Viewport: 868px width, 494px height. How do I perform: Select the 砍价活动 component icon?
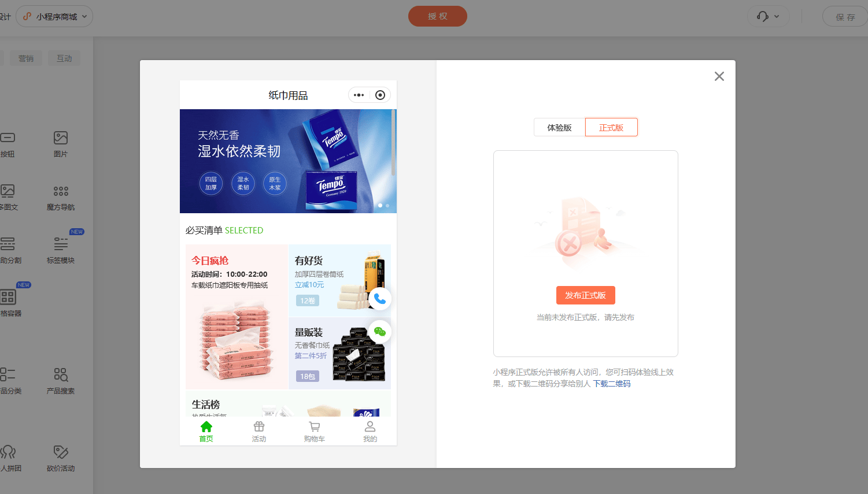click(x=61, y=452)
